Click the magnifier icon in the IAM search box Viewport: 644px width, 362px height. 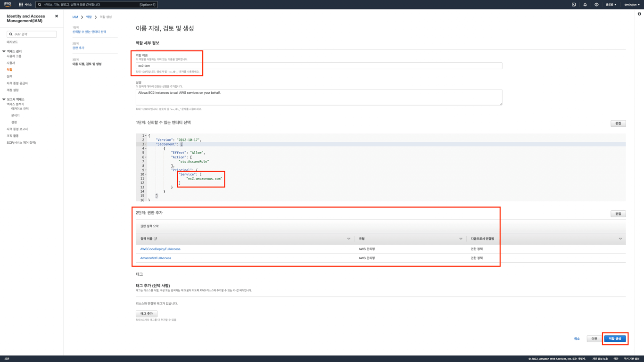[x=11, y=34]
